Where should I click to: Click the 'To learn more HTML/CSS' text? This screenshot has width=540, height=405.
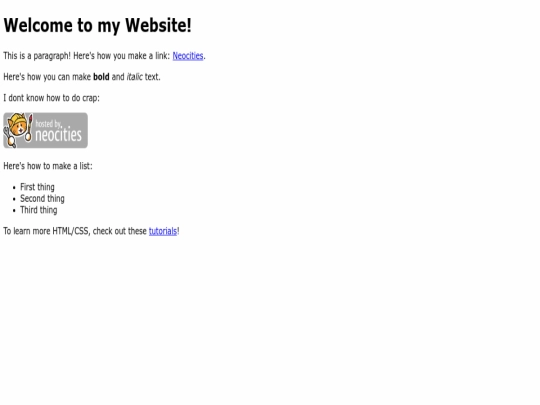point(47,231)
